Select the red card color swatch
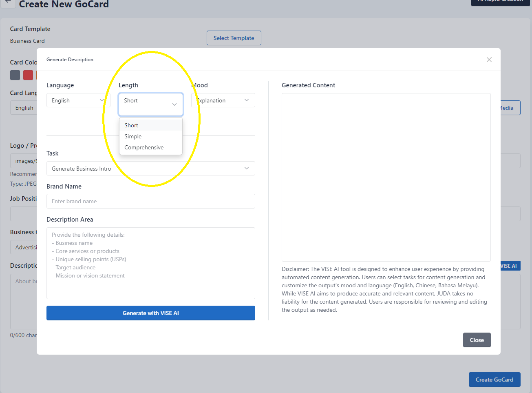This screenshot has width=532, height=393. 28,75
